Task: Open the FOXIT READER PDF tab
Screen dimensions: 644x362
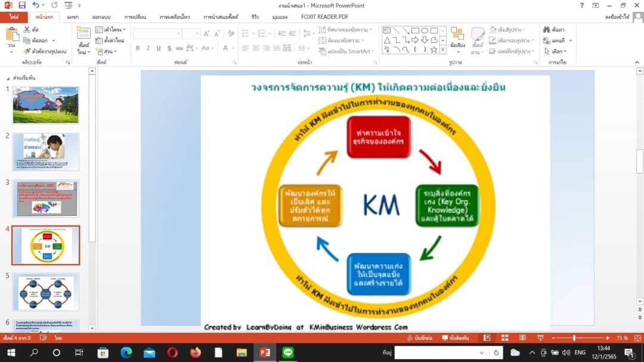Action: click(324, 17)
